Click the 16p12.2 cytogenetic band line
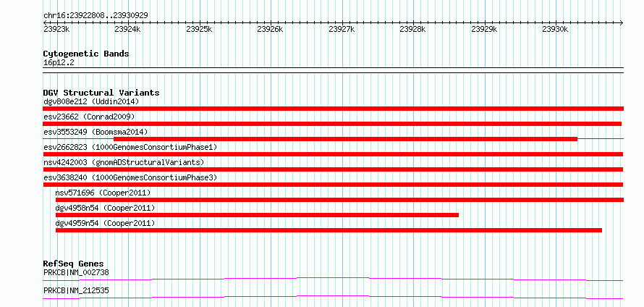Viewport: 644px width, 307px height. point(333,70)
